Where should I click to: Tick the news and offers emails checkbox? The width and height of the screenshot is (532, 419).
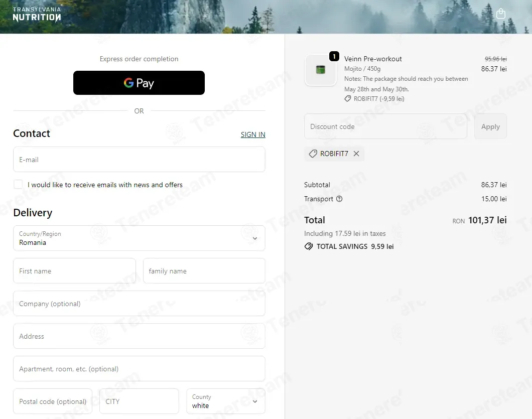click(x=18, y=184)
